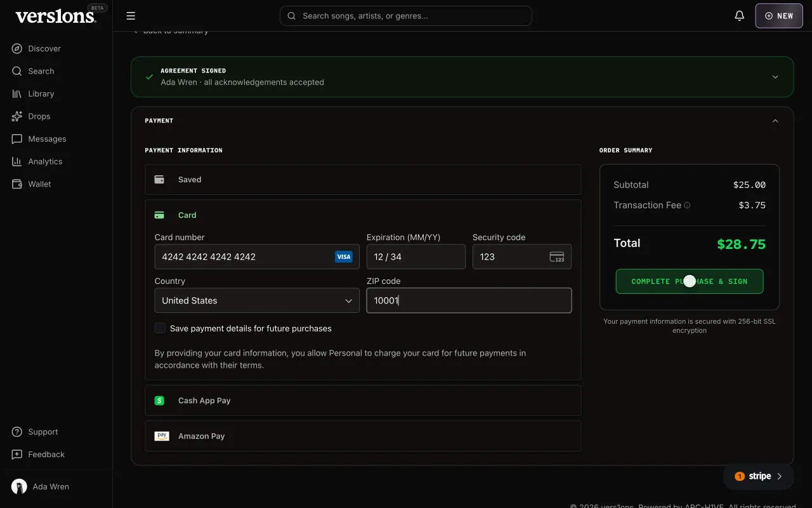Click the Cash App Pay dollar icon

coord(160,401)
